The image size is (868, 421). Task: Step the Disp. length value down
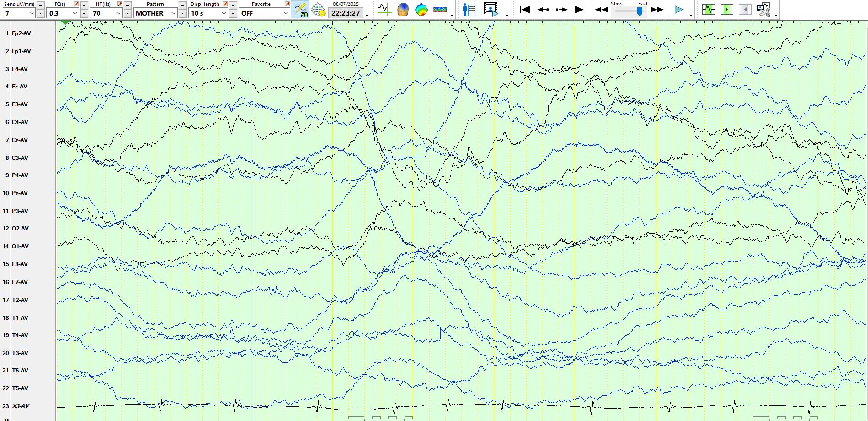click(233, 13)
